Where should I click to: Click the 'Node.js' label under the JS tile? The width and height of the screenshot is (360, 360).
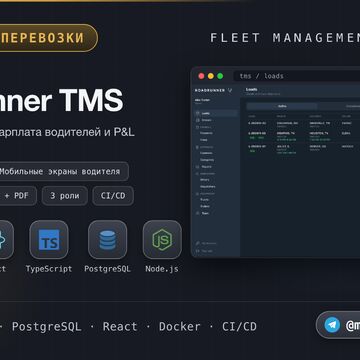(162, 269)
